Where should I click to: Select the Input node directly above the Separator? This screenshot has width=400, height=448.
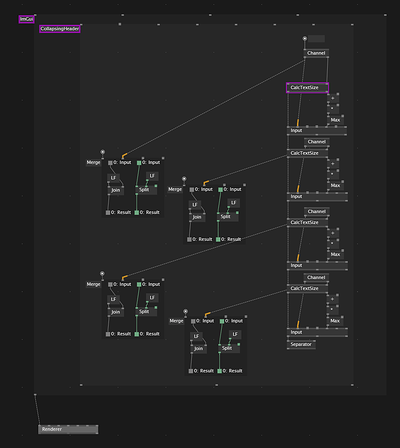point(317,332)
